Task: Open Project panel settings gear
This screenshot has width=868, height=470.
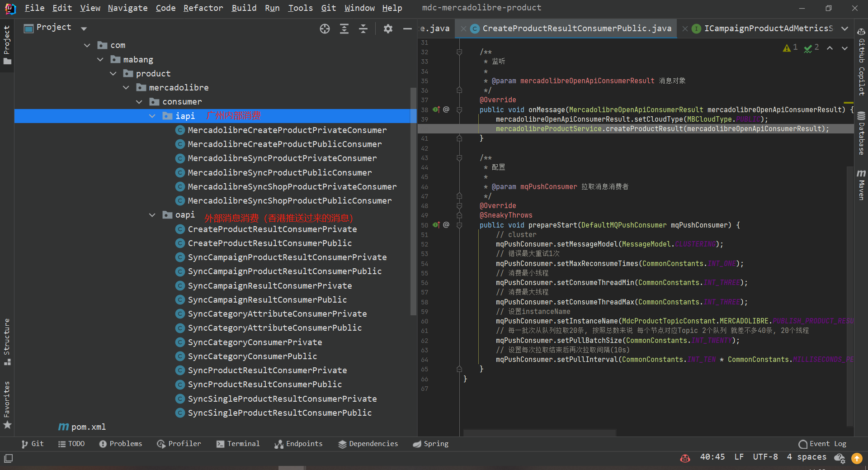Action: 388,29
